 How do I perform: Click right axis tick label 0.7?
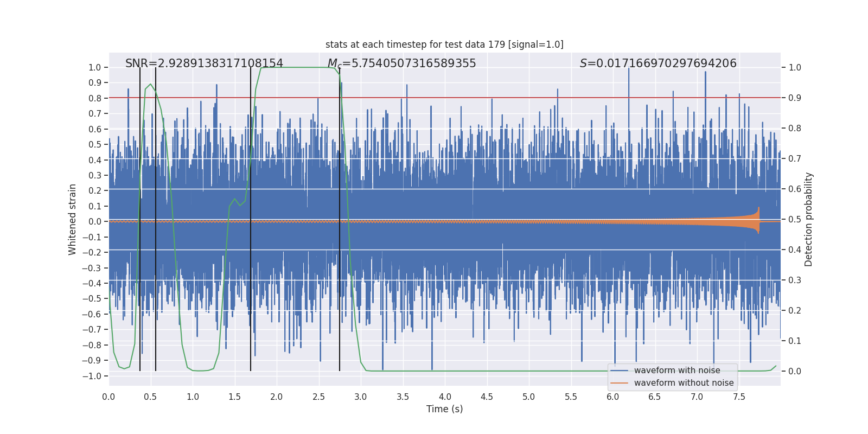pyautogui.click(x=795, y=159)
